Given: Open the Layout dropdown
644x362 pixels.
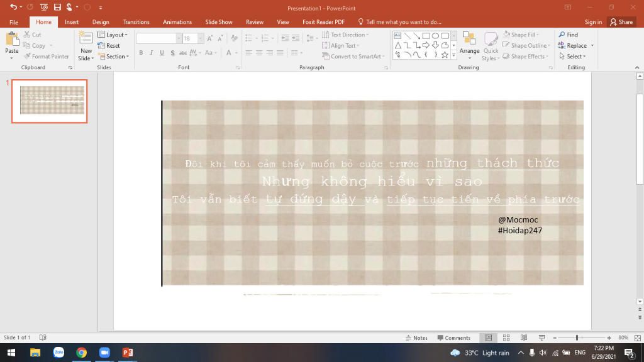Looking at the screenshot, I should point(113,35).
